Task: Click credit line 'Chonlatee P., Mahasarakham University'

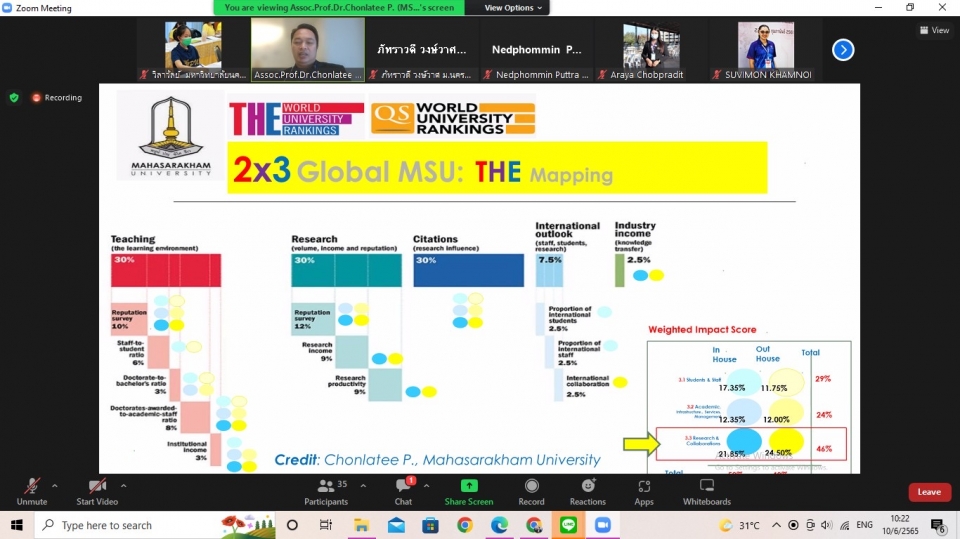Action: [437, 460]
